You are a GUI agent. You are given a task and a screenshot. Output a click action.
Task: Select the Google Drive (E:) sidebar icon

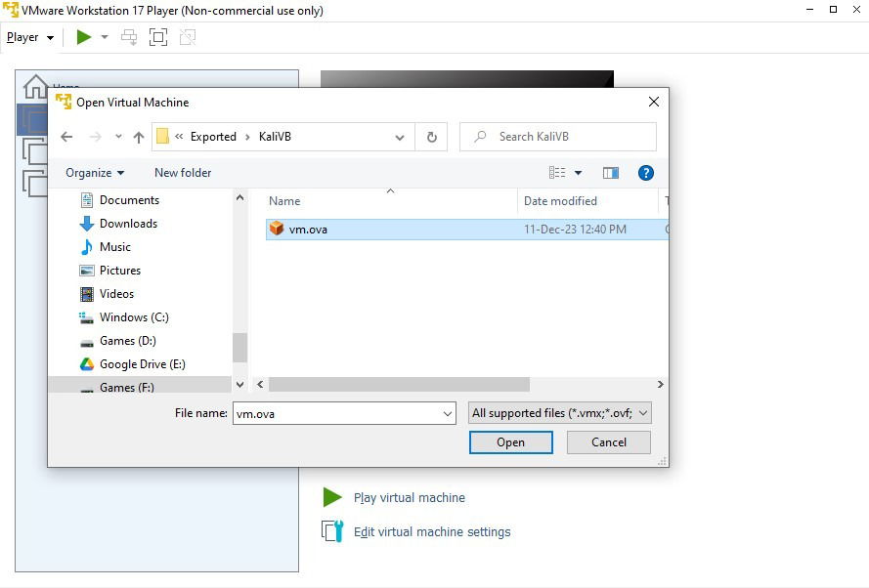(x=87, y=363)
